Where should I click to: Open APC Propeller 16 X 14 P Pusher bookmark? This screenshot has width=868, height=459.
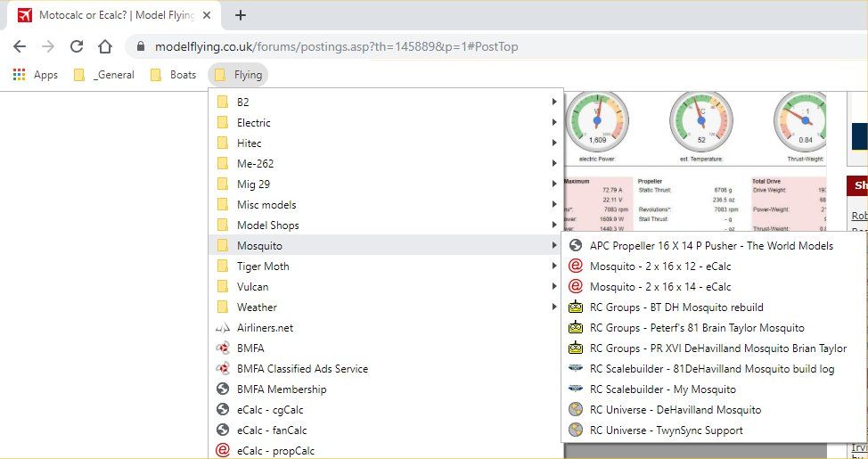(x=711, y=246)
